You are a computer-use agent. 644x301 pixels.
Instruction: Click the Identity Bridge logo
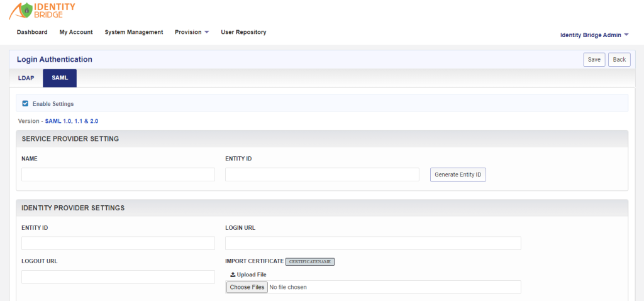[x=42, y=11]
